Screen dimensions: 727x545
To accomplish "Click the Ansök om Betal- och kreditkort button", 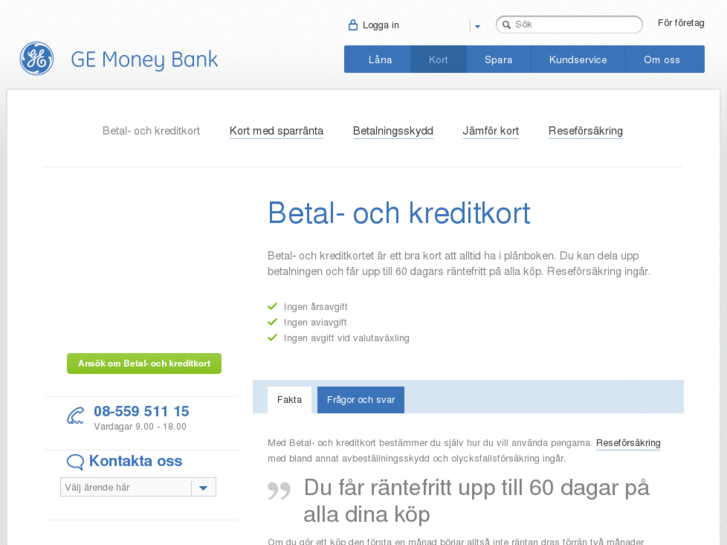I will 144,363.
